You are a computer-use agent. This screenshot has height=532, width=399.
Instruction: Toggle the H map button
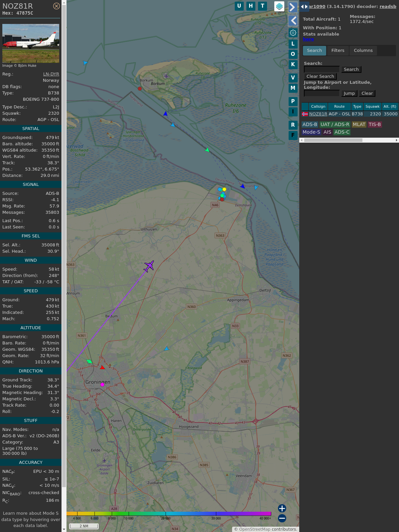251,6
